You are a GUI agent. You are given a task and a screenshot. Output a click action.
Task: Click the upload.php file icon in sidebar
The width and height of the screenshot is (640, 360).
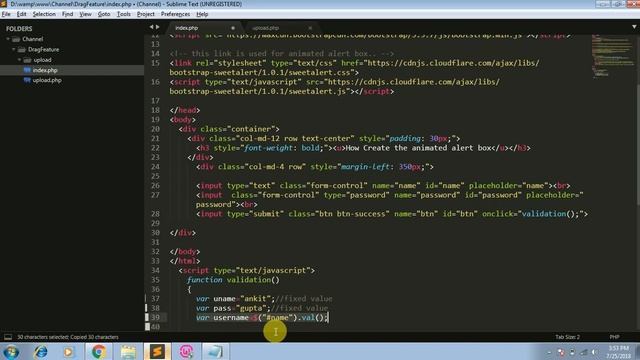click(27, 80)
